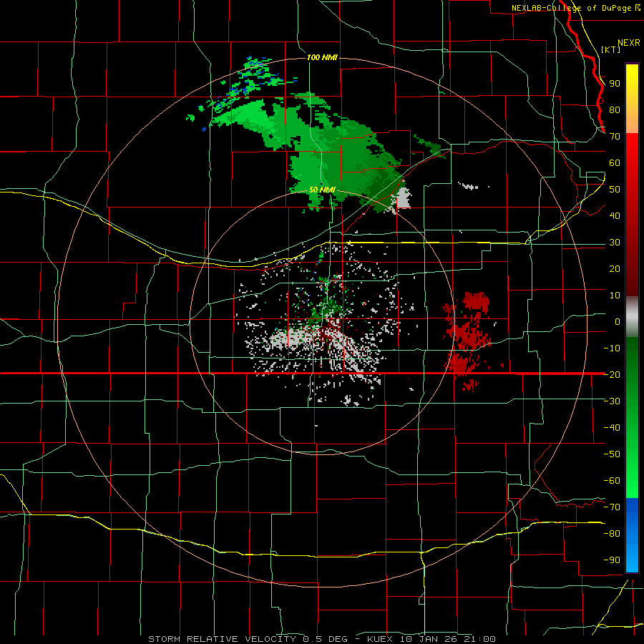Click the 90 value on the velocity scale

(x=615, y=84)
